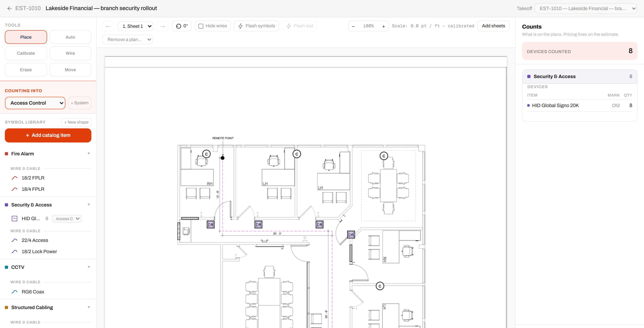
Task: Click the C marker in the top-left office
Action: pyautogui.click(x=206, y=154)
